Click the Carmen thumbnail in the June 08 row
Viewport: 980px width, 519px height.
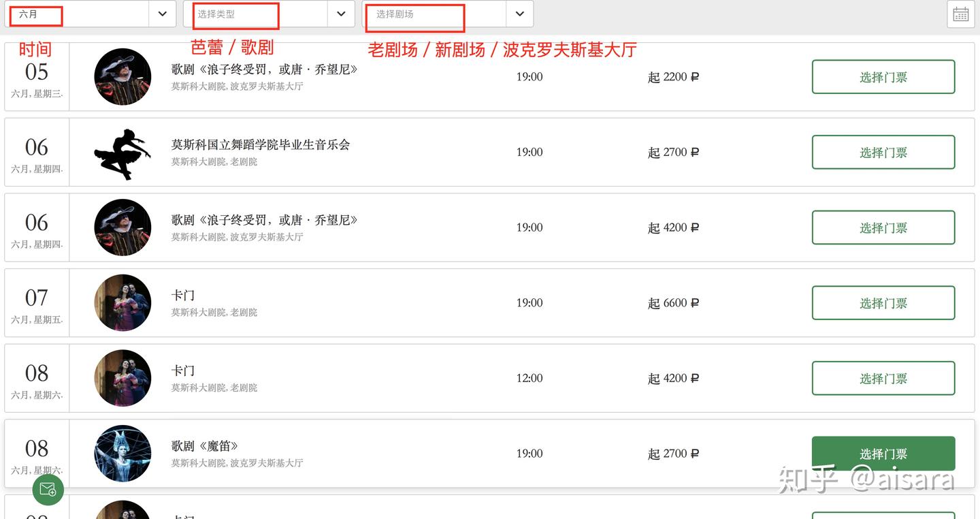122,378
